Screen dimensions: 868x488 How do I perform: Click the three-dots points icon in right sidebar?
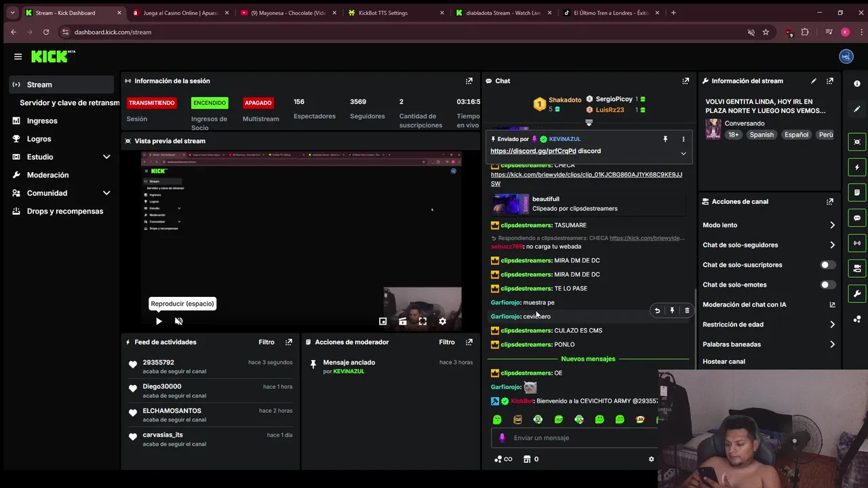tap(857, 319)
